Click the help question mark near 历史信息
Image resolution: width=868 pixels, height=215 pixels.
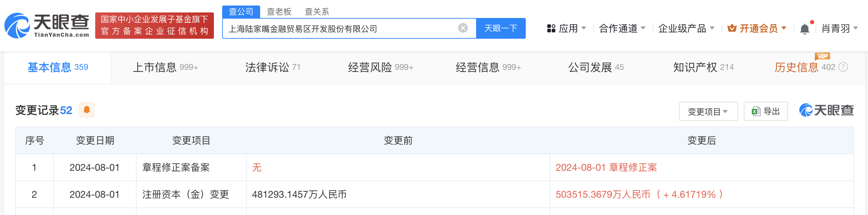[x=843, y=67]
